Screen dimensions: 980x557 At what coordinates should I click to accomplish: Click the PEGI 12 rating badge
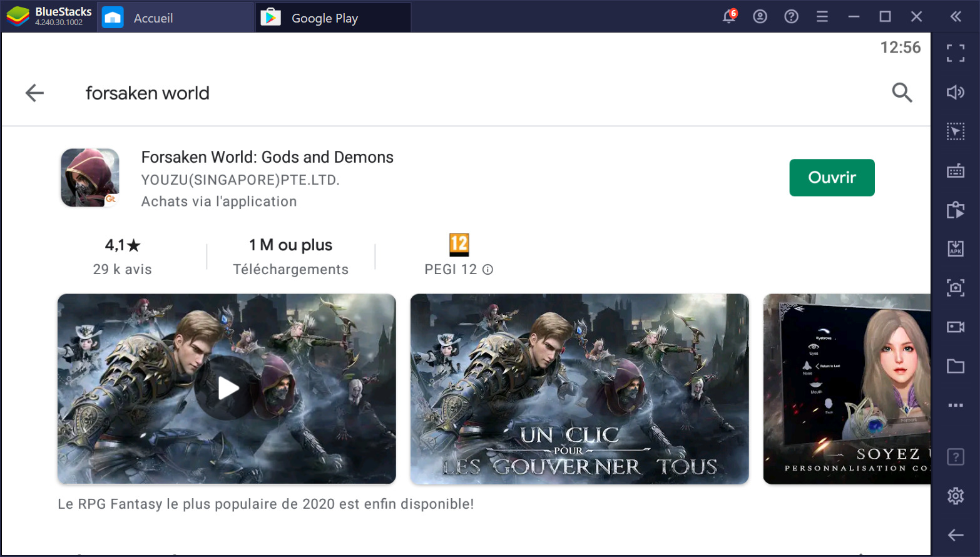click(x=459, y=245)
